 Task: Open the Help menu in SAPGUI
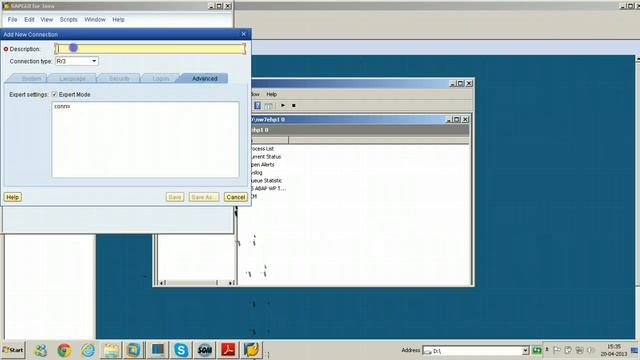[118, 20]
